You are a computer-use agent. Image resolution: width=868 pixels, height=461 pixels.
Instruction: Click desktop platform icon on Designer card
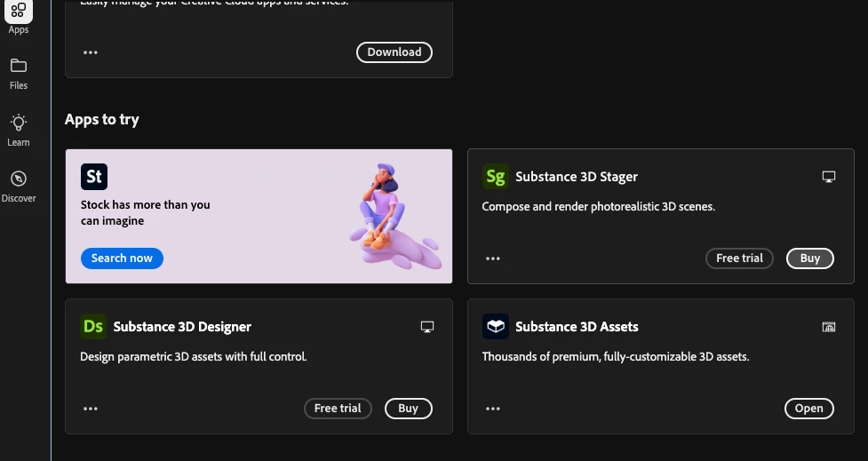point(426,327)
